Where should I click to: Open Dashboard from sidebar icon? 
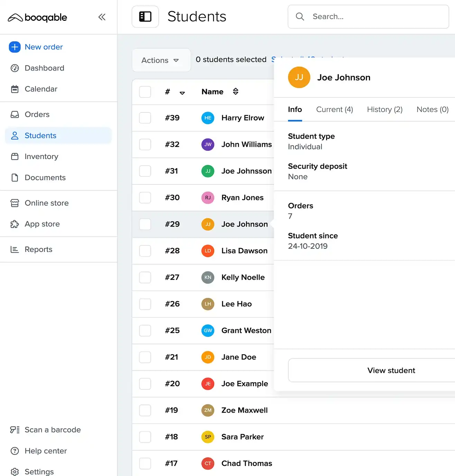pyautogui.click(x=15, y=68)
